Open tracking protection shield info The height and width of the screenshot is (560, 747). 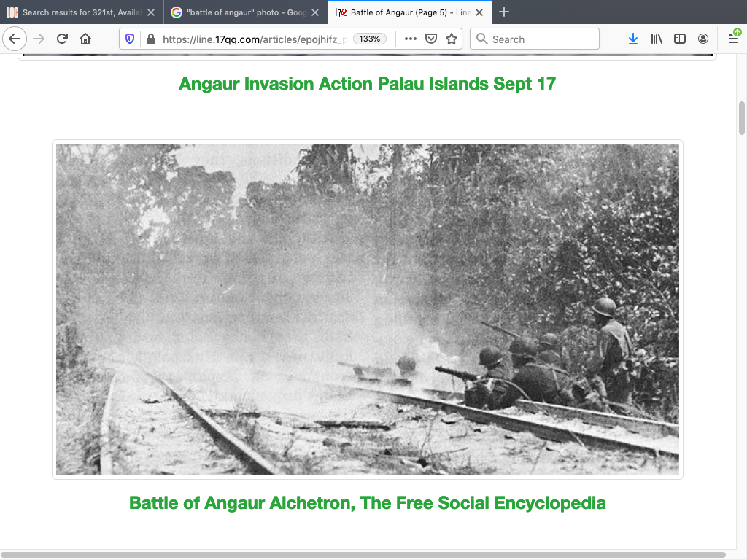tap(131, 39)
